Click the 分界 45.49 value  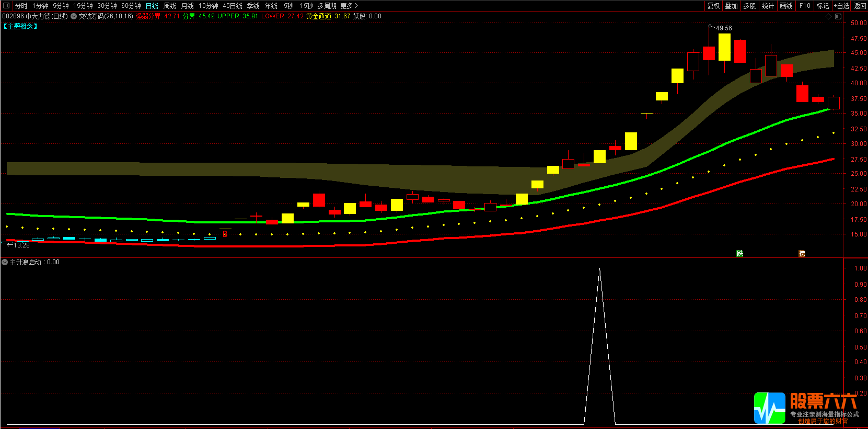coord(199,16)
